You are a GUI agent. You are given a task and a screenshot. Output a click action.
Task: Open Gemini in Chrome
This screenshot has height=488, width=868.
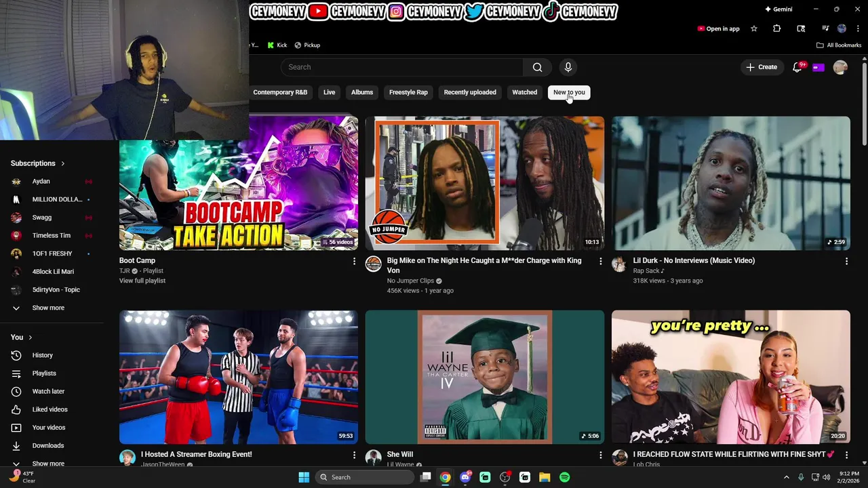(778, 9)
